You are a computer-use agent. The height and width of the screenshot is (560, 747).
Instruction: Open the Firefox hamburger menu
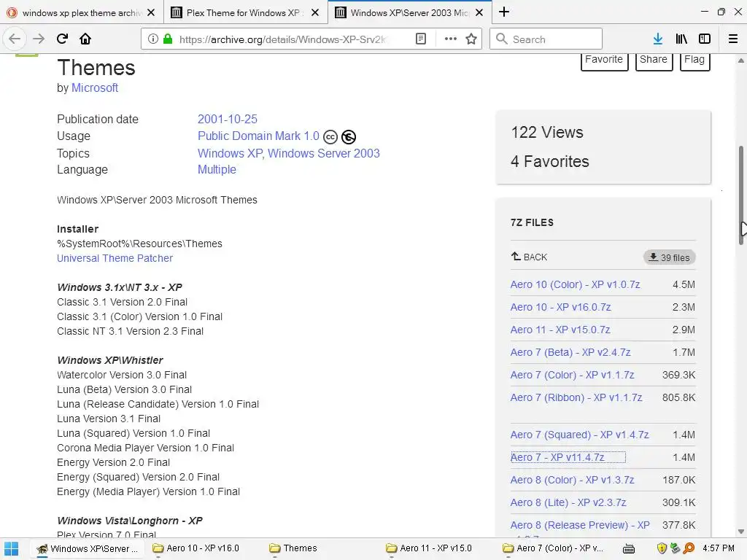pyautogui.click(x=733, y=39)
